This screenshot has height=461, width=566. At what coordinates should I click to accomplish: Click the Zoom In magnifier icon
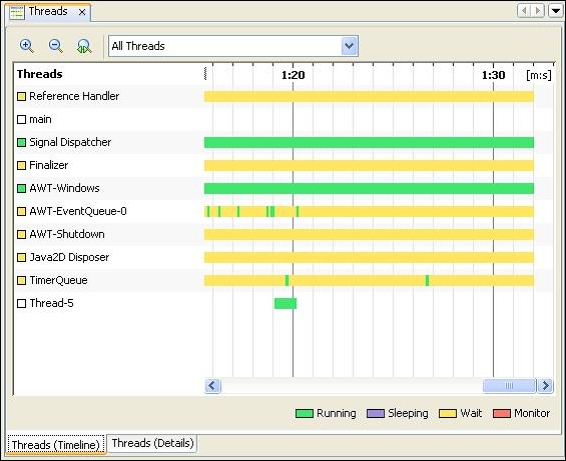pyautogui.click(x=27, y=46)
